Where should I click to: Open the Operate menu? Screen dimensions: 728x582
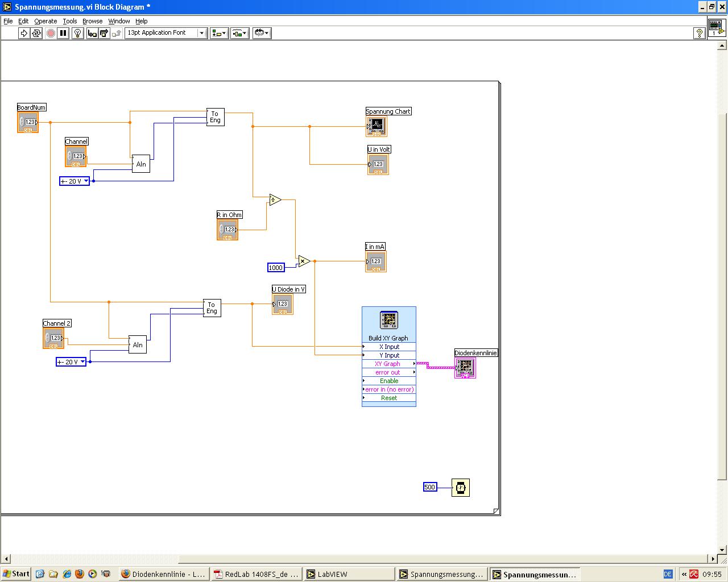pos(45,21)
